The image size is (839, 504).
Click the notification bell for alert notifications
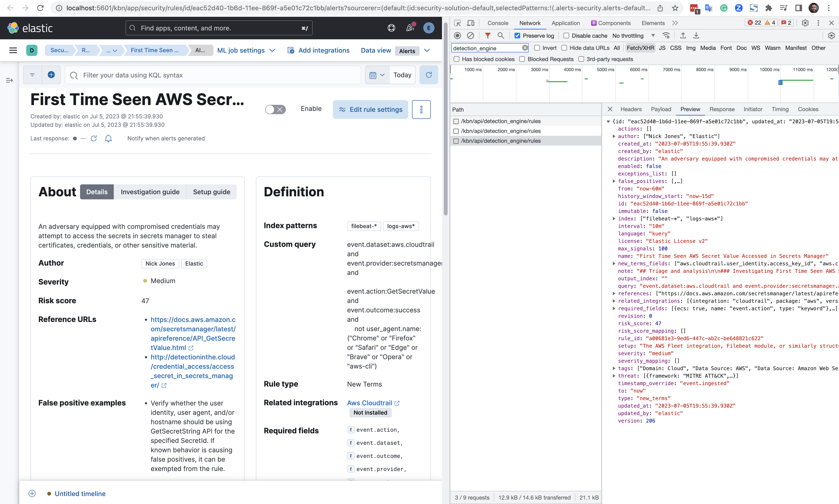(x=108, y=139)
